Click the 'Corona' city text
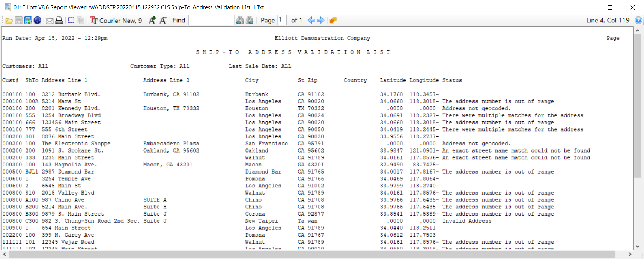The height and width of the screenshot is (259, 644). tap(255, 214)
